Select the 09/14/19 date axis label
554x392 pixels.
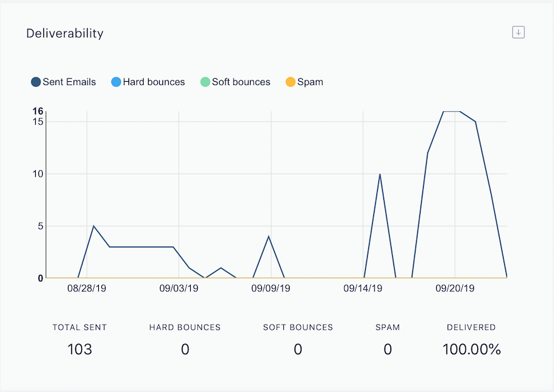(x=363, y=289)
